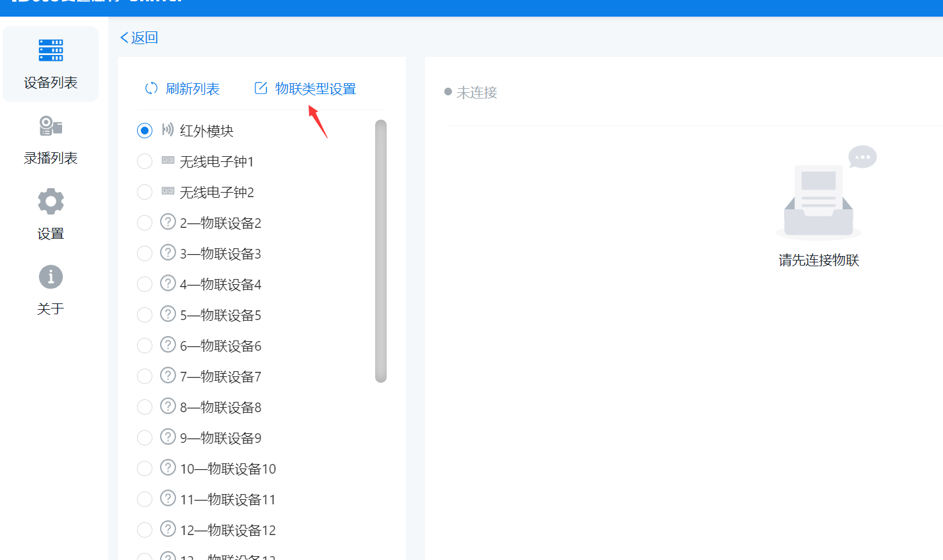Open the 关于 info icon

[x=51, y=277]
